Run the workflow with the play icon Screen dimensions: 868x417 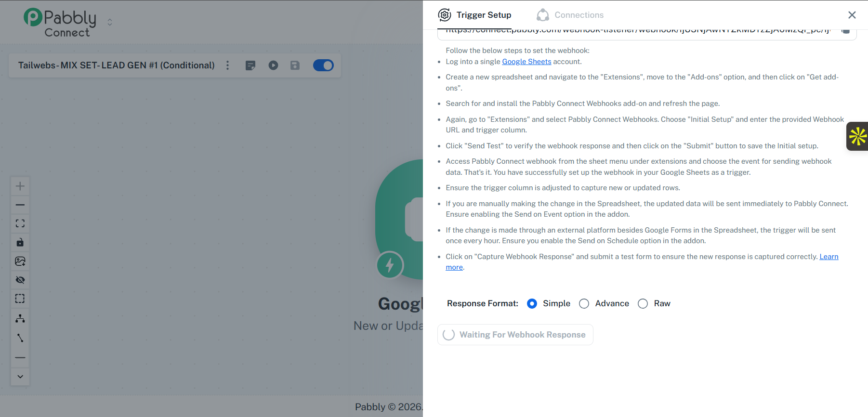(x=273, y=65)
